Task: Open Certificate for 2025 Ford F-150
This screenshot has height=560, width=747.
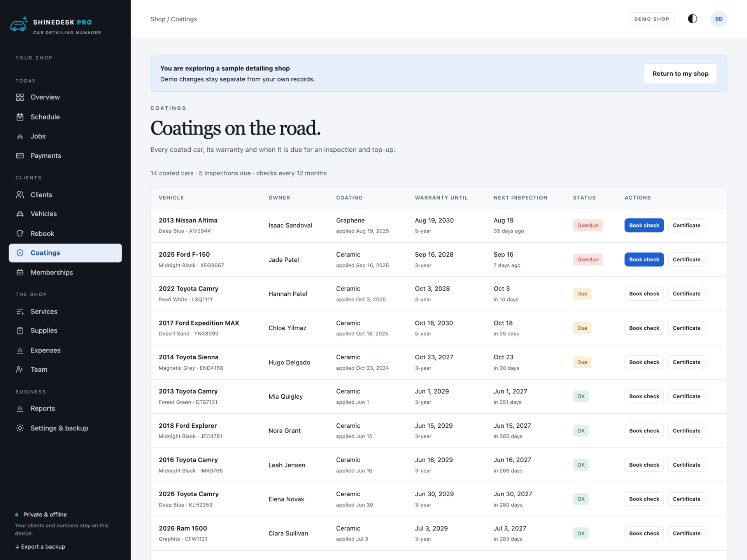Action: [686, 259]
